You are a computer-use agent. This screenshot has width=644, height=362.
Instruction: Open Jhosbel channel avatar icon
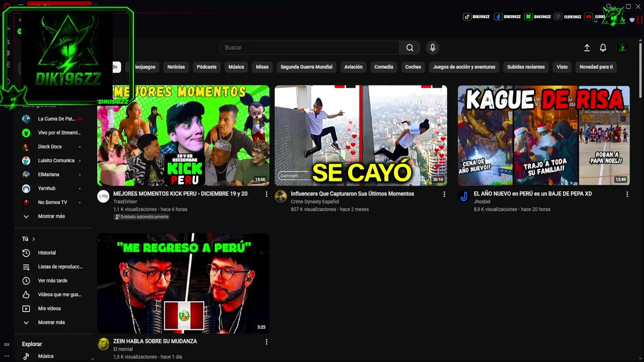point(463,197)
